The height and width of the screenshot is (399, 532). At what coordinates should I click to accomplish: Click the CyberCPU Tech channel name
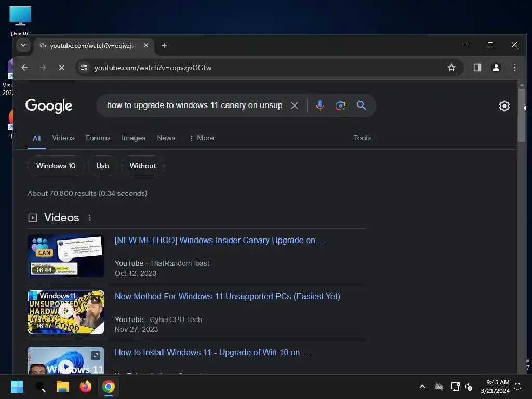176,320
